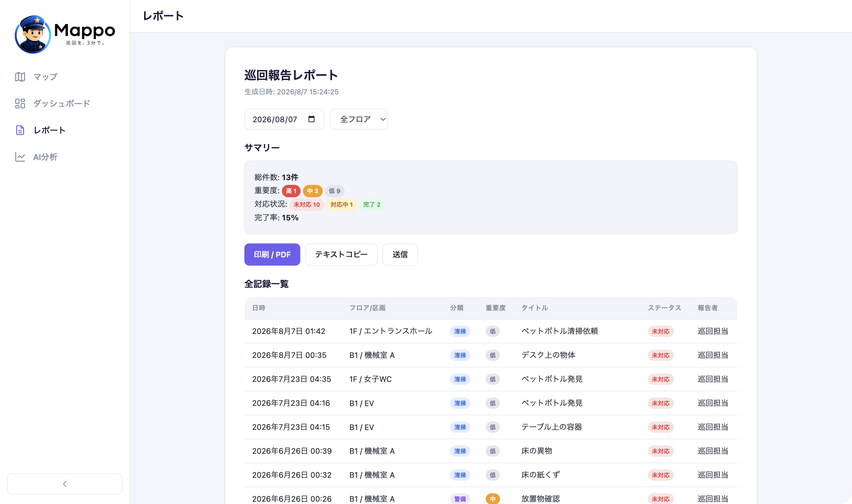Image resolution: width=852 pixels, height=504 pixels.
Task: Click the 対応中 1 status badge
Action: click(342, 204)
